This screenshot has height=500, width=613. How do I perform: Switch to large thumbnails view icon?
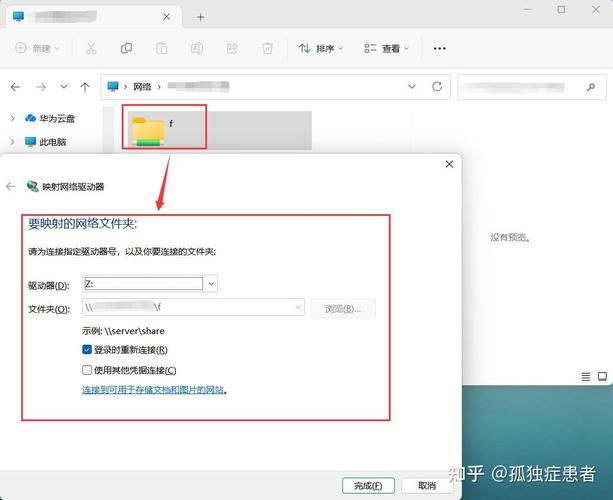[x=602, y=376]
